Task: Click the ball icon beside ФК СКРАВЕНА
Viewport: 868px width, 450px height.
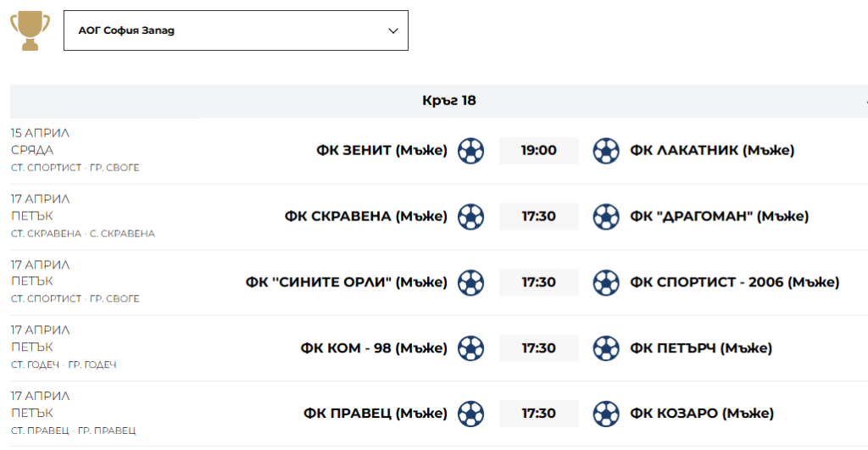Action: pos(471,217)
